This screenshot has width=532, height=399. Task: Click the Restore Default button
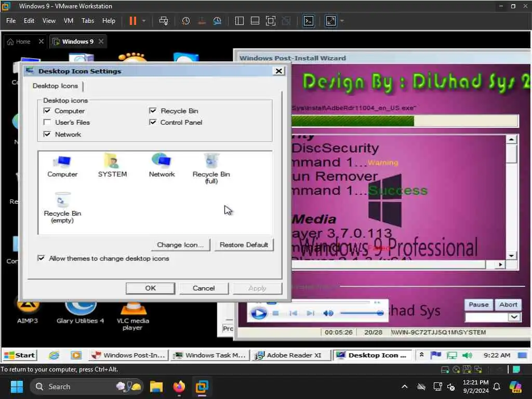click(244, 245)
